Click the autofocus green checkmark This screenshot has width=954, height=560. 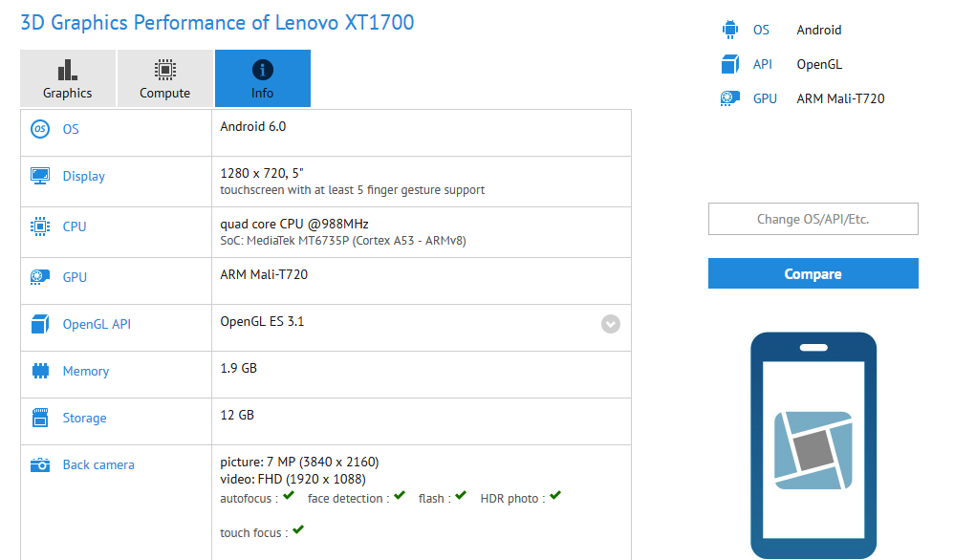pos(289,496)
